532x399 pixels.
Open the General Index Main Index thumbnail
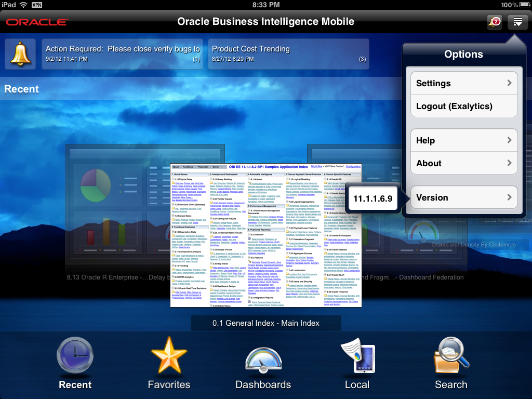coord(266,235)
